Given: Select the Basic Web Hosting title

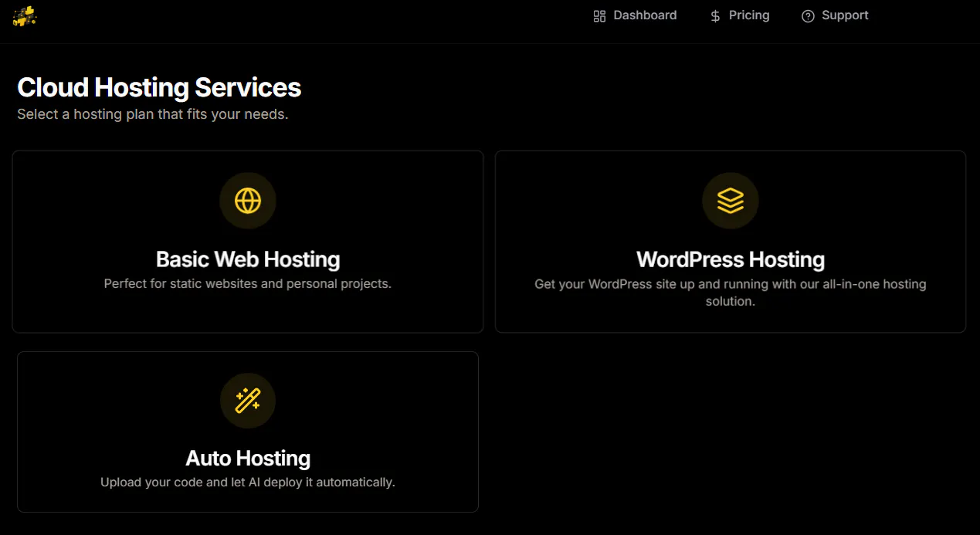Looking at the screenshot, I should tap(248, 259).
